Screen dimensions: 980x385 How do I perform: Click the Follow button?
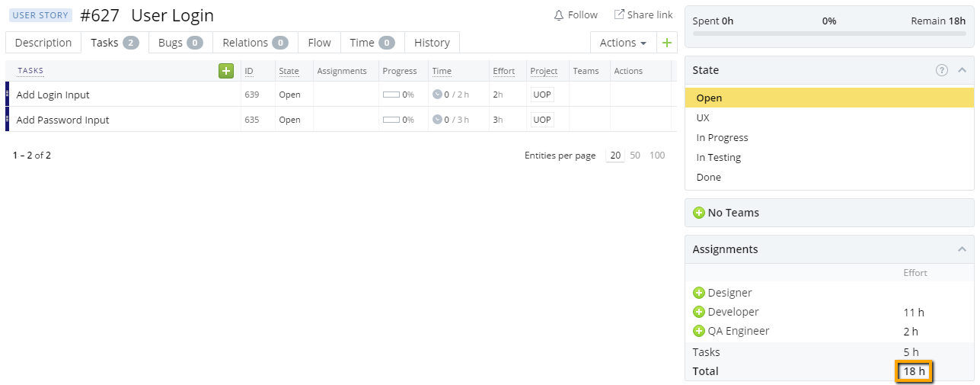576,14
